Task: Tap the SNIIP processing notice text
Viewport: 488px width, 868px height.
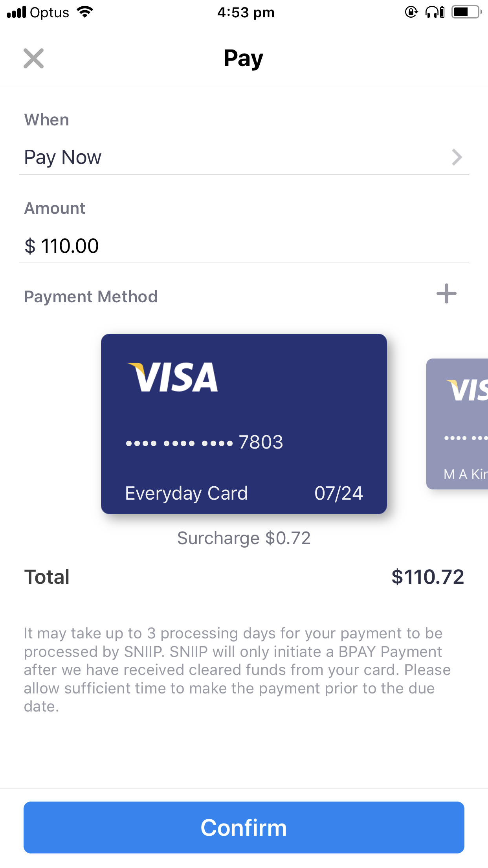Action: pyautogui.click(x=236, y=670)
